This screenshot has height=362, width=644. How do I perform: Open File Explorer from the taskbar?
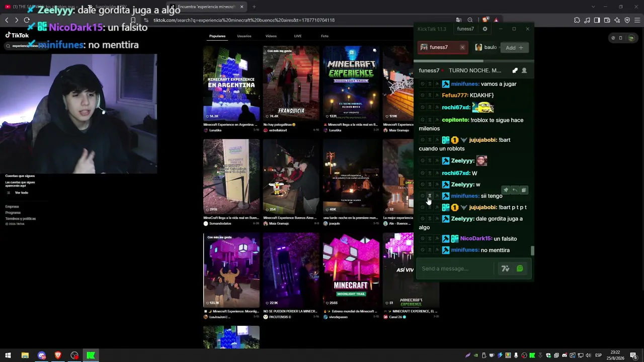[25, 355]
